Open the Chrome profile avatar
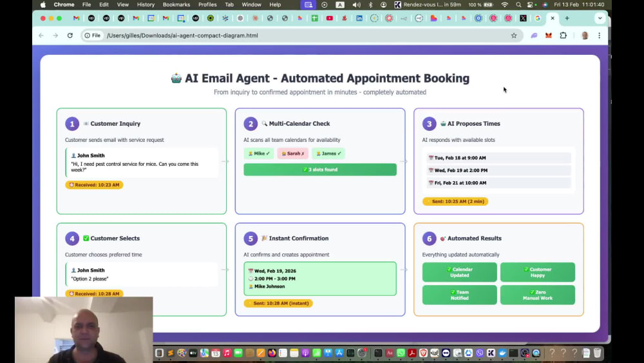The height and width of the screenshot is (363, 644). (585, 35)
